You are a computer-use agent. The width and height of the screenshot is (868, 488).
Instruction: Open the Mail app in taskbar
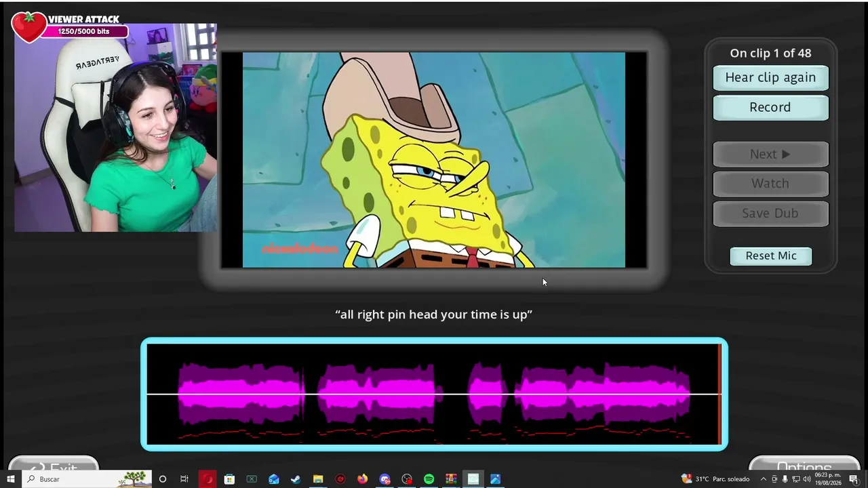[274, 479]
